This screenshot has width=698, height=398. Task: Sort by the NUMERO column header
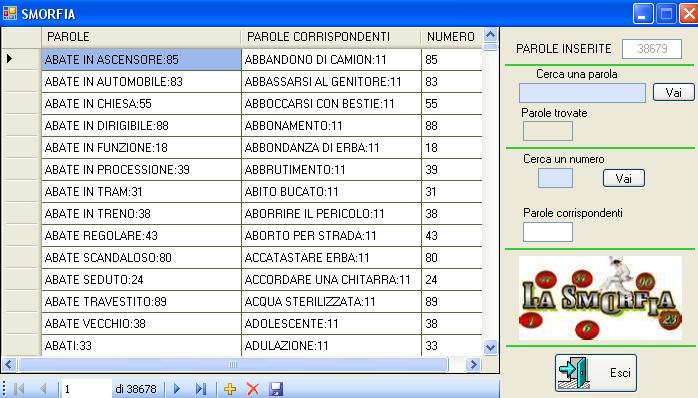tap(451, 37)
